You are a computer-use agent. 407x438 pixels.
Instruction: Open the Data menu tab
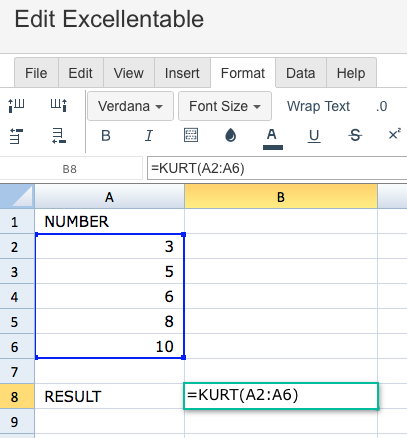pos(301,73)
